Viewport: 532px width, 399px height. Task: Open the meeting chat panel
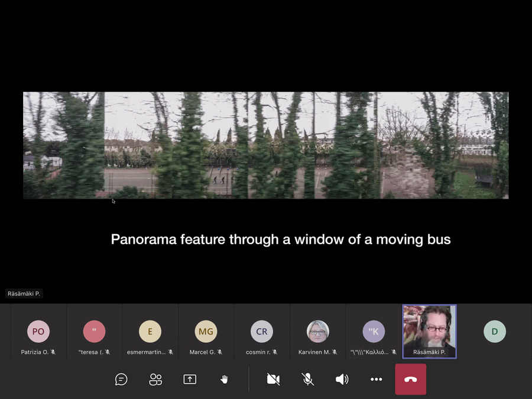pos(121,379)
